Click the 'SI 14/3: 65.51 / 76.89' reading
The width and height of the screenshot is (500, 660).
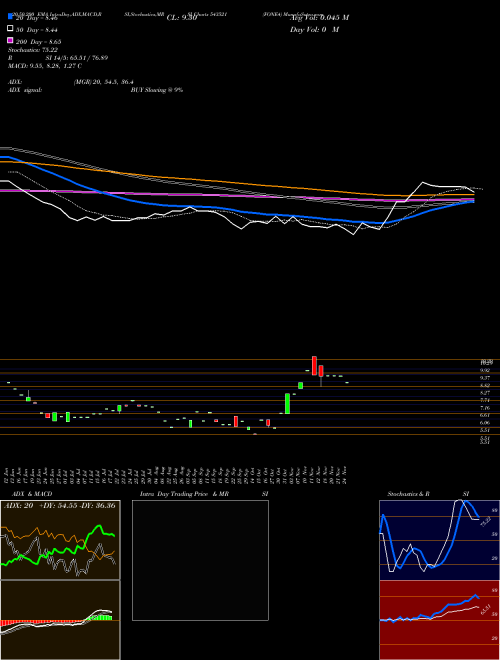[77, 58]
